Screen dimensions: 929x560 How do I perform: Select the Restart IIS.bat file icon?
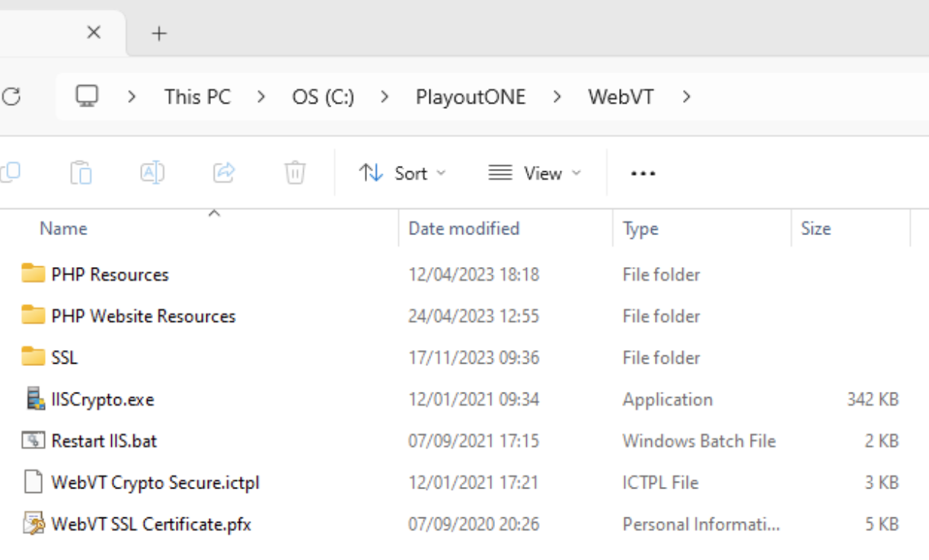tap(33, 440)
